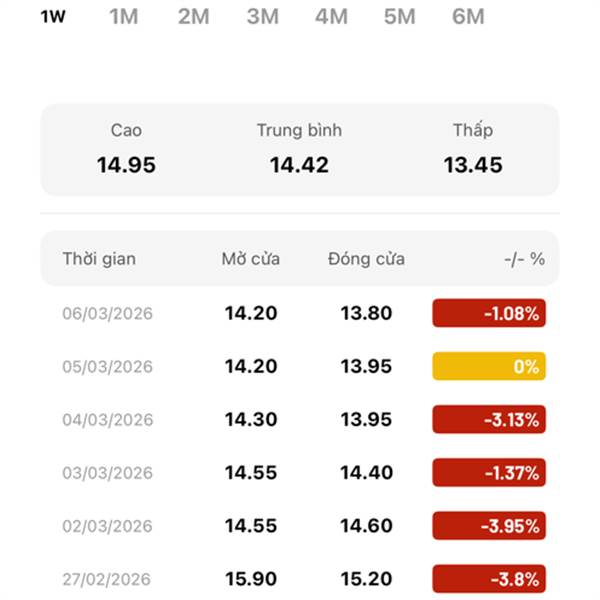Viewport: 600px width, 600px height.
Task: Click the Cao high value 14.95
Action: [126, 165]
